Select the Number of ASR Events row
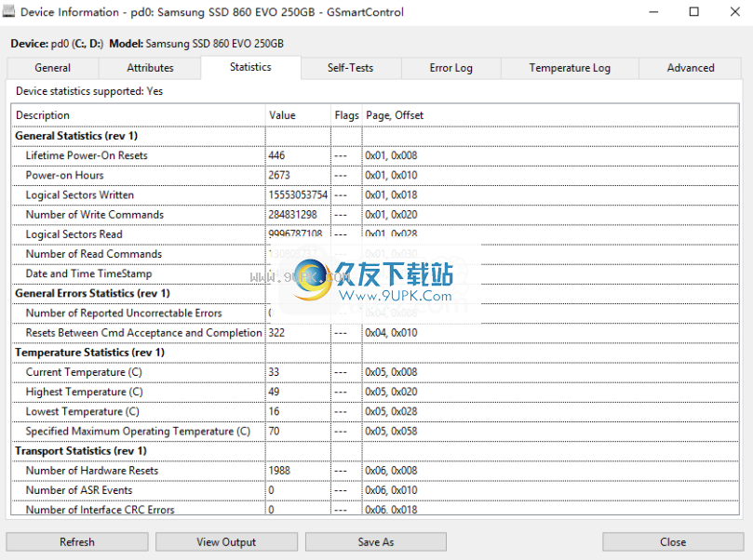 pyautogui.click(x=375, y=490)
